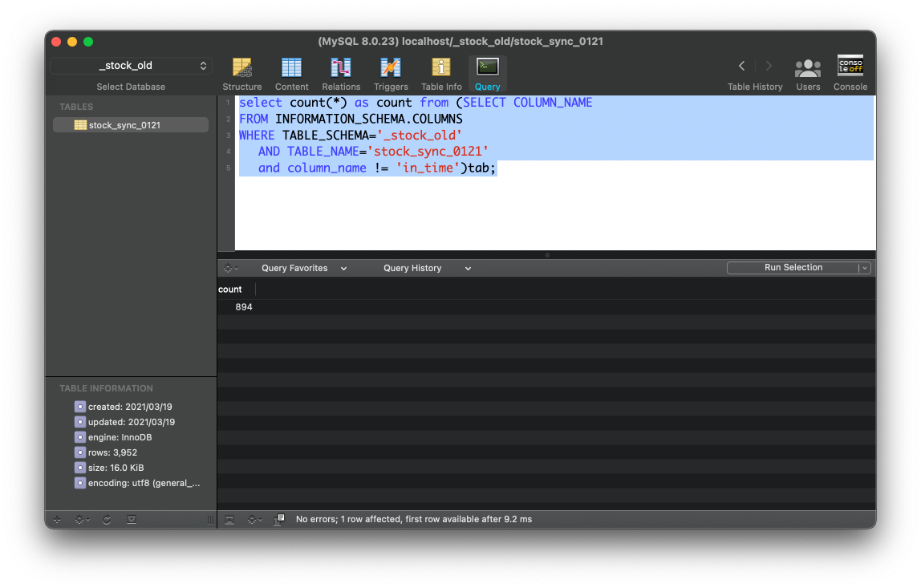Open the query editor gear menu
This screenshot has height=588, width=921.
[231, 268]
